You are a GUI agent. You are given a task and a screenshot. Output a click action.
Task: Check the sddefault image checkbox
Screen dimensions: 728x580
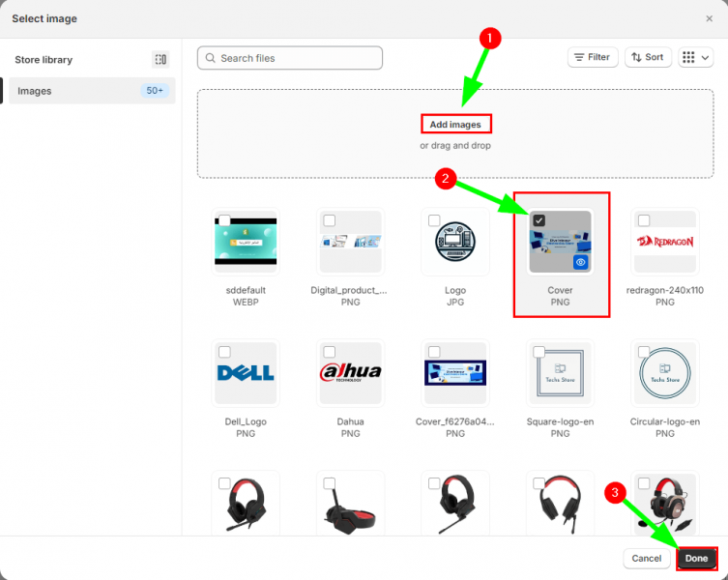(x=224, y=220)
